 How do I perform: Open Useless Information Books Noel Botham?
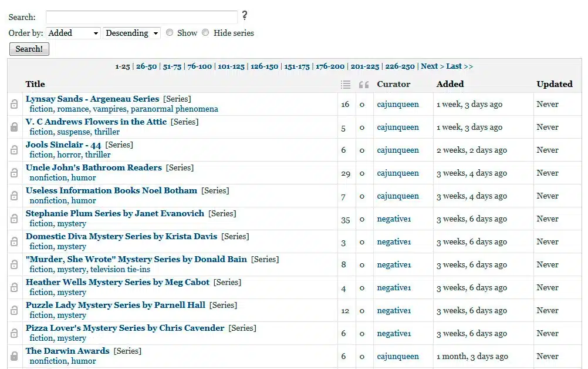coord(111,190)
